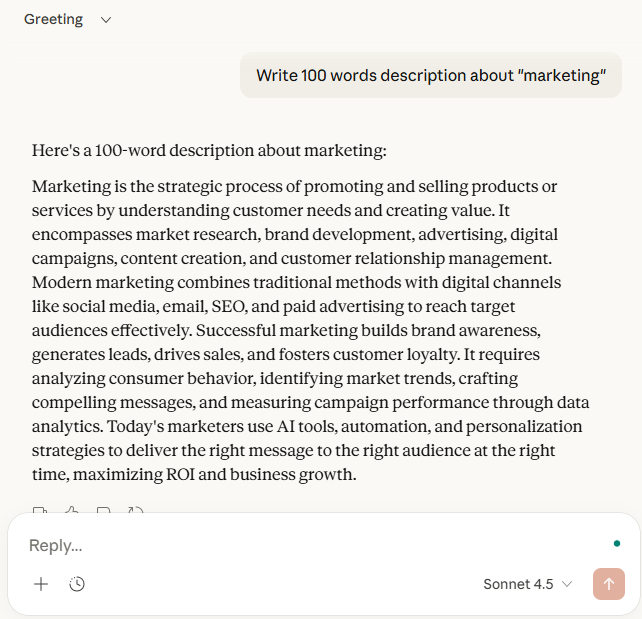The height and width of the screenshot is (619, 642).
Task: Copy the response with the copy icon
Action: pyautogui.click(x=40, y=512)
